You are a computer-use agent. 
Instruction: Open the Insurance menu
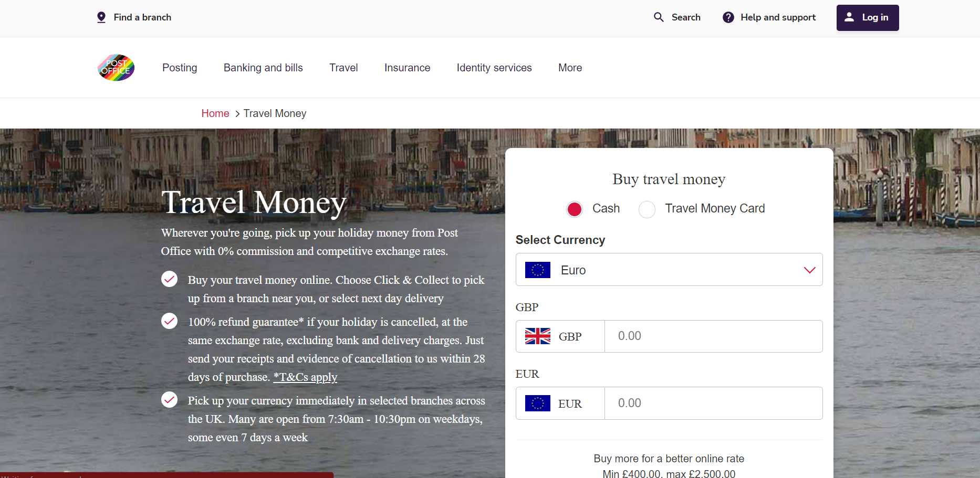coord(407,68)
